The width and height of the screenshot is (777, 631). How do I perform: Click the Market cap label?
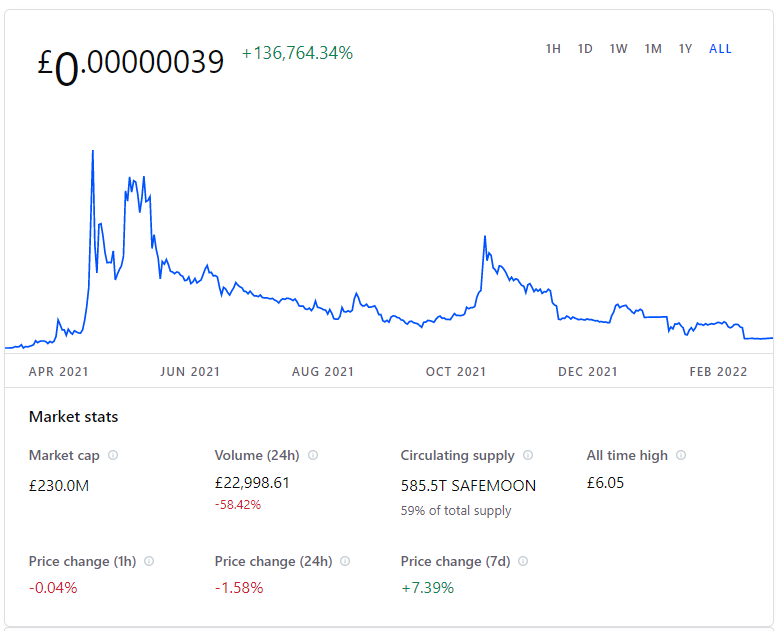coord(64,456)
